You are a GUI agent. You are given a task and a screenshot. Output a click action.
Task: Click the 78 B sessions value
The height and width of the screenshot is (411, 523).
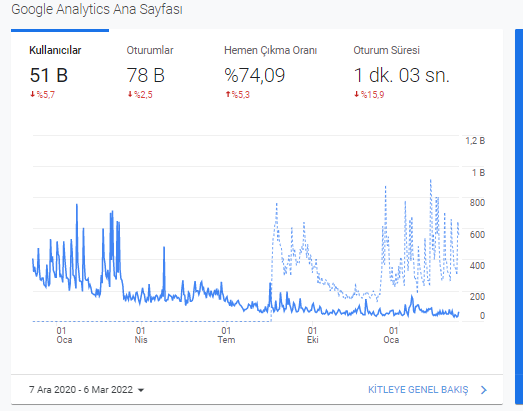(145, 75)
